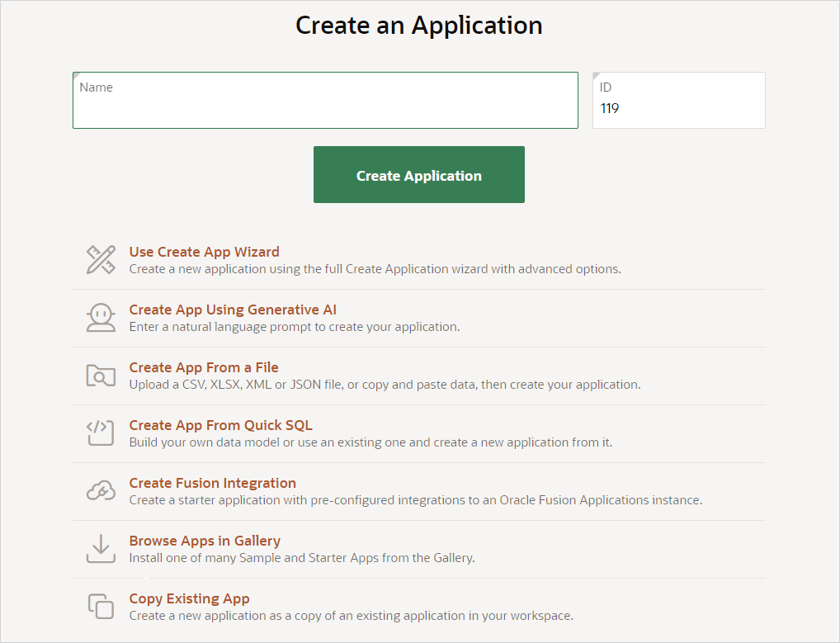840x643 pixels.
Task: Click into the ID field showing 119
Action: coord(678,108)
